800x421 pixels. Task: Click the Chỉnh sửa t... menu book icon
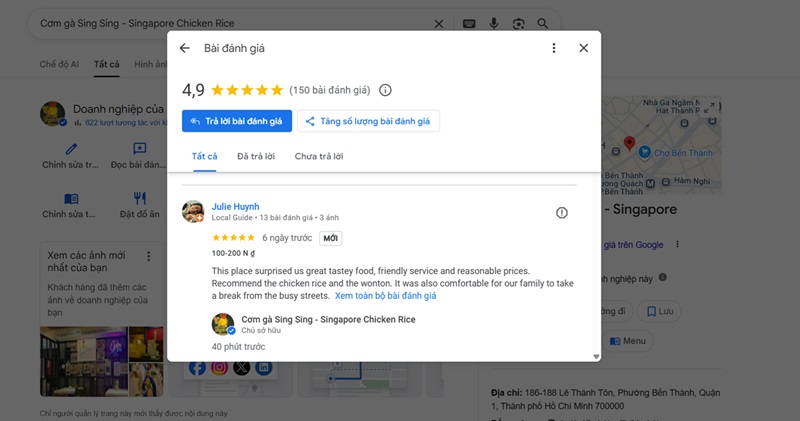pos(71,199)
